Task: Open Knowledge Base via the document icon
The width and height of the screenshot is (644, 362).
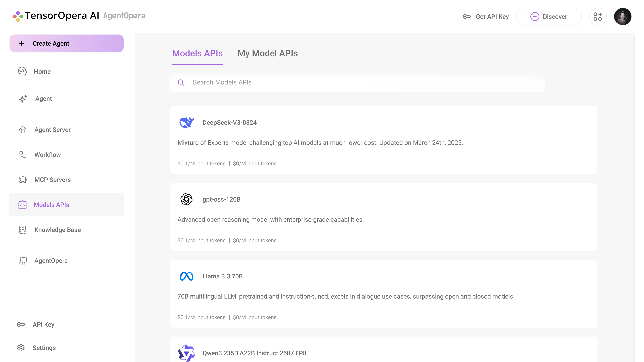Action: (23, 230)
